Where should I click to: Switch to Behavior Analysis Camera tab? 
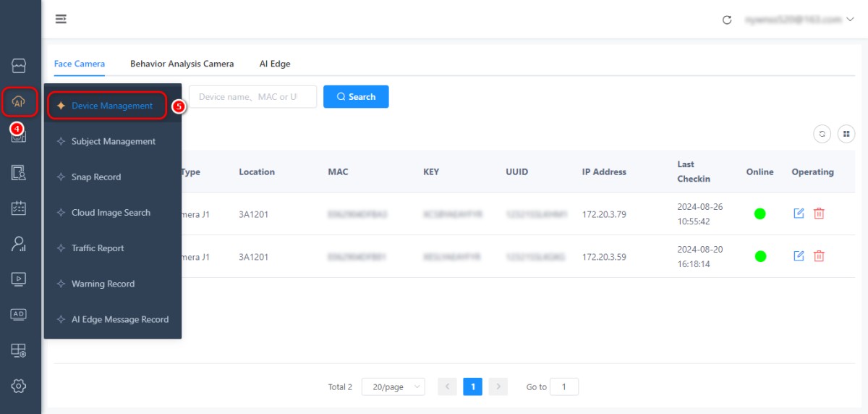(x=182, y=64)
